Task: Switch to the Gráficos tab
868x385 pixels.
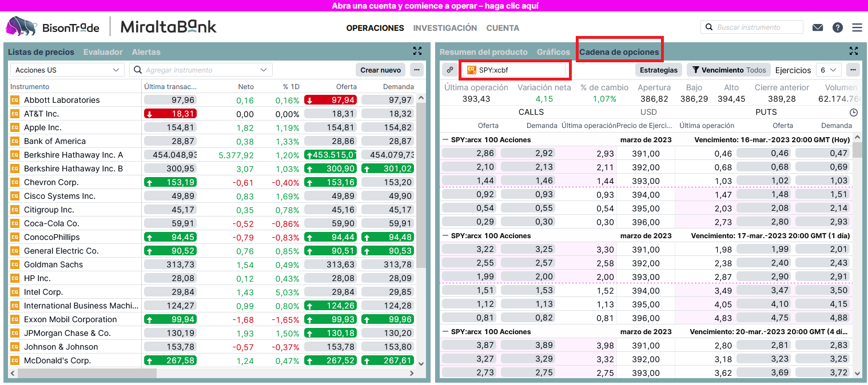Action: coord(553,52)
